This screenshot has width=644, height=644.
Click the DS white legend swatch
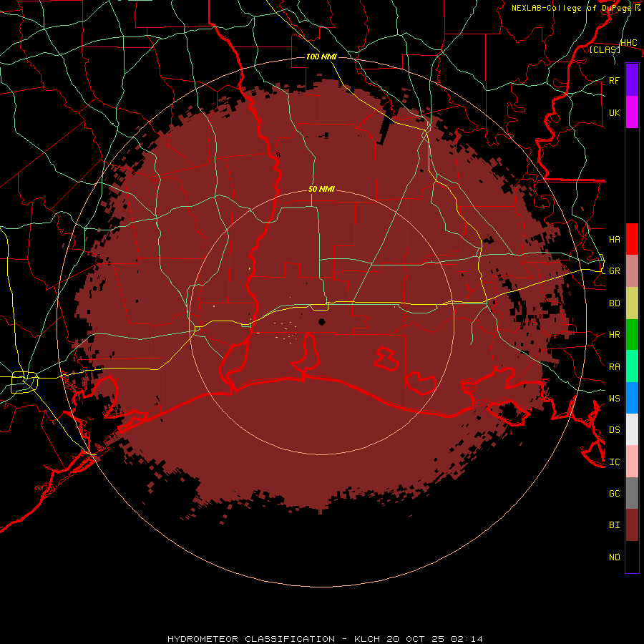(632, 429)
